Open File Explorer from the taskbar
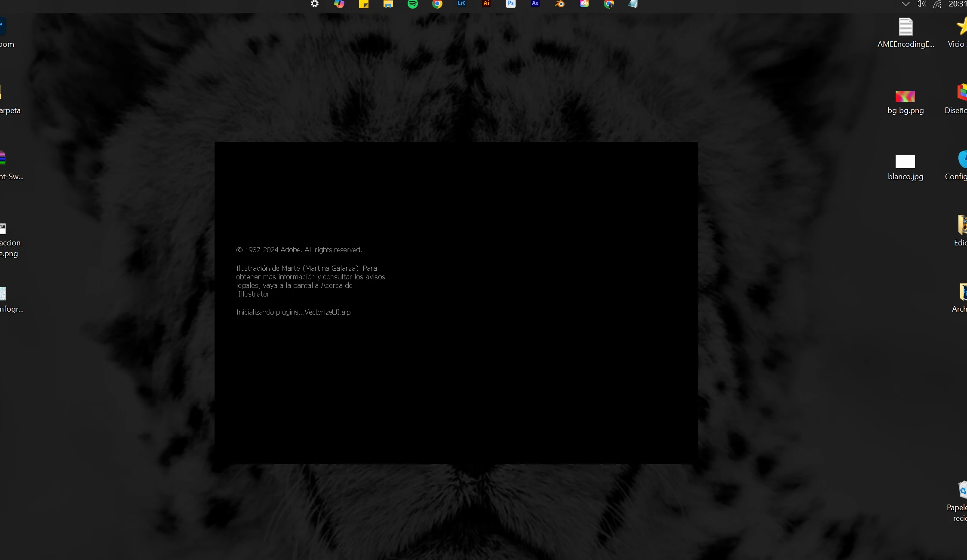 [388, 4]
